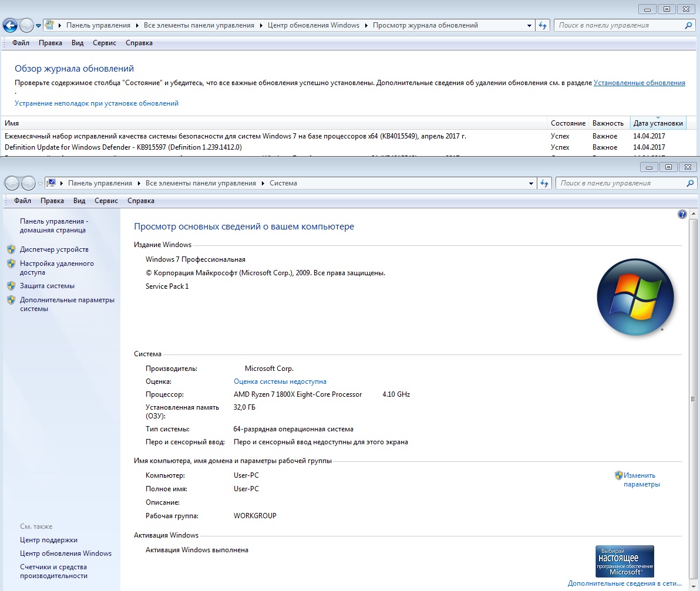Click scrollbar up arrow in System window
The width and height of the screenshot is (700, 591).
694,214
